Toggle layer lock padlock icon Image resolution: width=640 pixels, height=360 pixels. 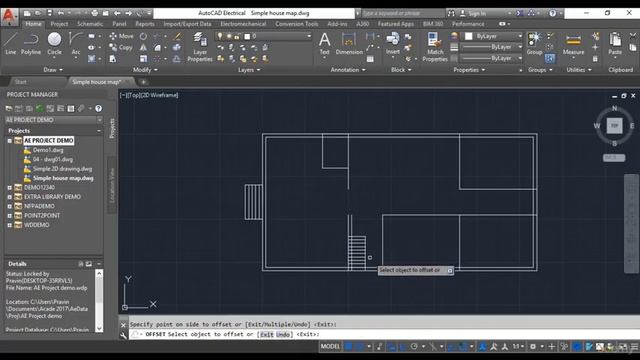[x=237, y=36]
